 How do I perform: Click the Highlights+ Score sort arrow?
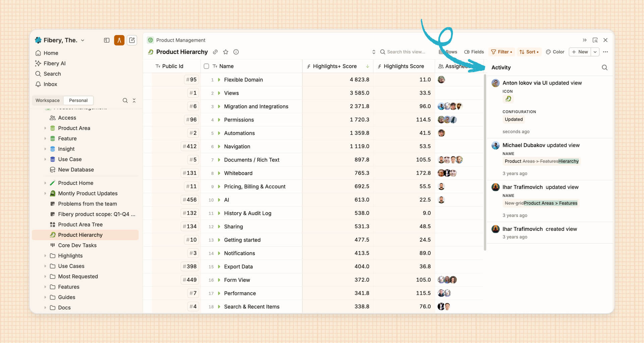click(368, 66)
